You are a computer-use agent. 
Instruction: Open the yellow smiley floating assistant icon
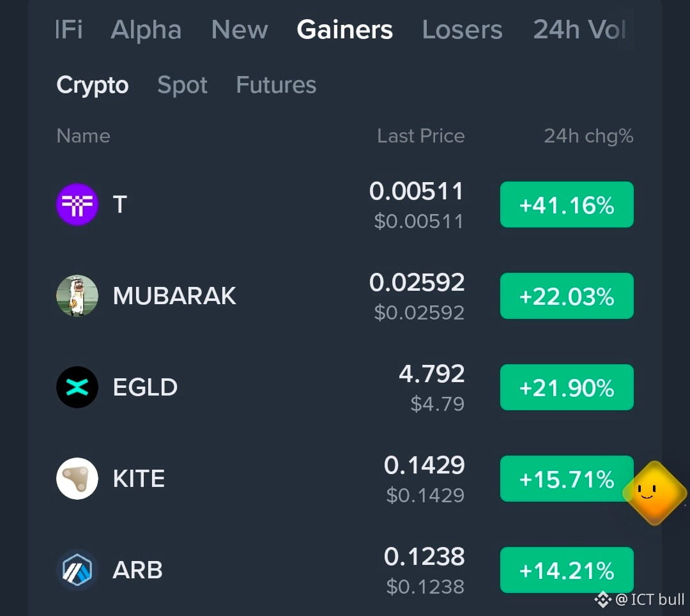654,493
